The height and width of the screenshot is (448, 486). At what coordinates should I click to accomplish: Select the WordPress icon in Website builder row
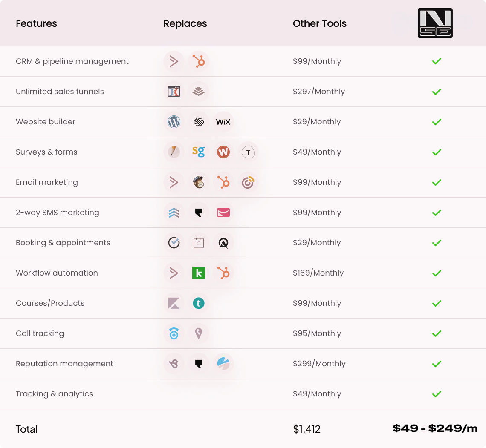pos(174,122)
